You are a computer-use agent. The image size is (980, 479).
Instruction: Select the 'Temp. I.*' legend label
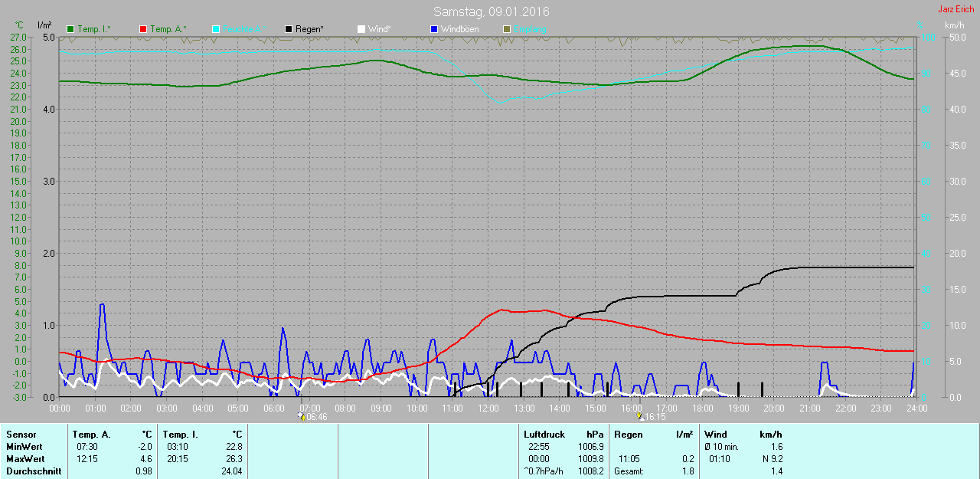click(94, 29)
